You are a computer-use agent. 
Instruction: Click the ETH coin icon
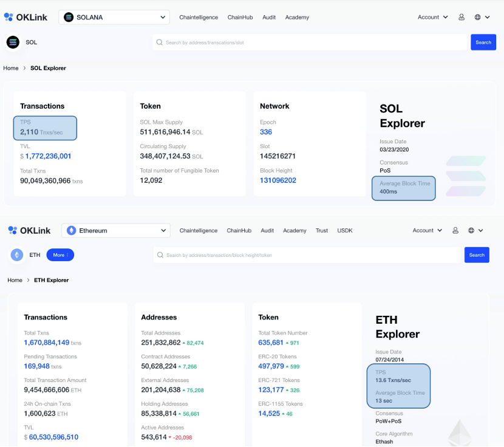pyautogui.click(x=17, y=255)
